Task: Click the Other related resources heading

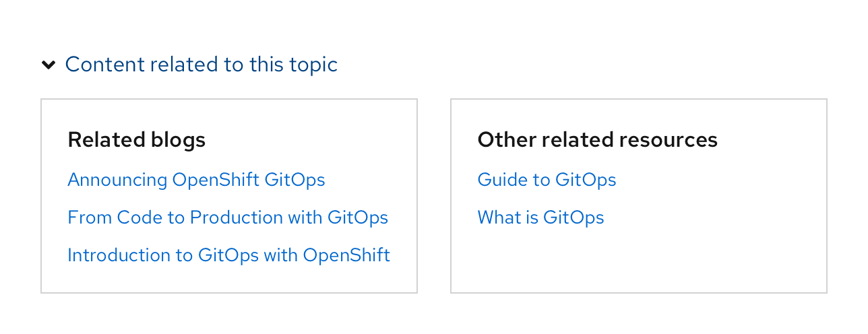Action: click(597, 140)
